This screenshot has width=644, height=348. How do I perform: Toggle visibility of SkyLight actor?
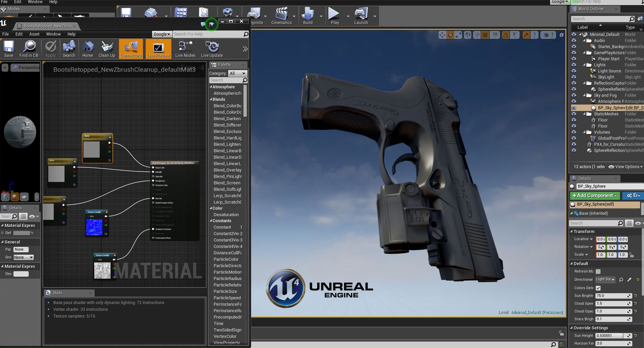point(574,77)
